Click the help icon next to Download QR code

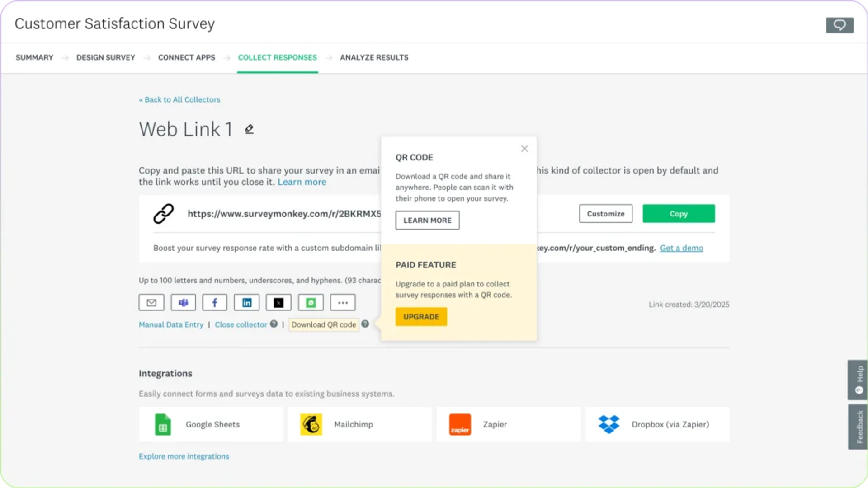(x=365, y=324)
